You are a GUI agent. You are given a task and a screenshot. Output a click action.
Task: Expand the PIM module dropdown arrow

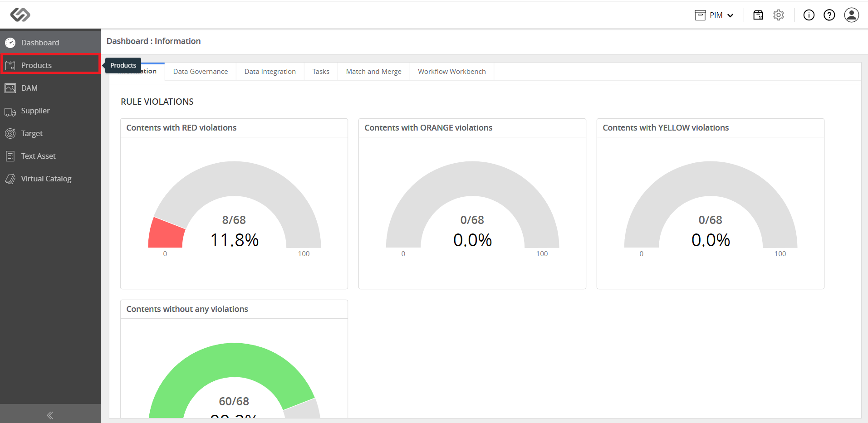(731, 15)
